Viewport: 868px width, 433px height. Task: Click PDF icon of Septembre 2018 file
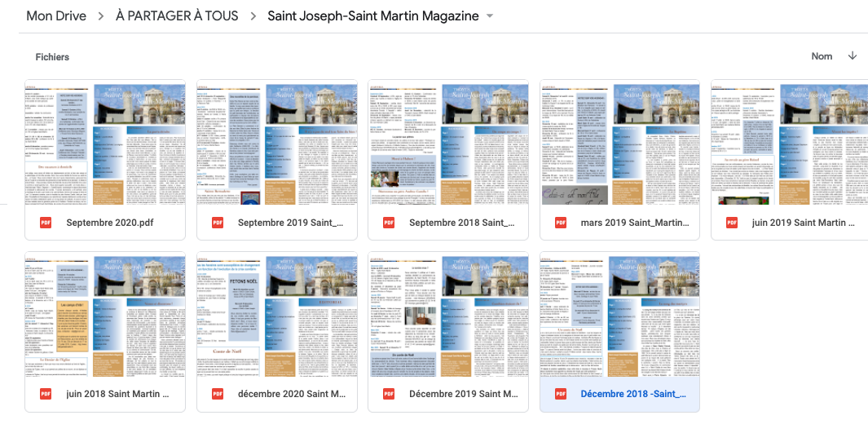[389, 223]
